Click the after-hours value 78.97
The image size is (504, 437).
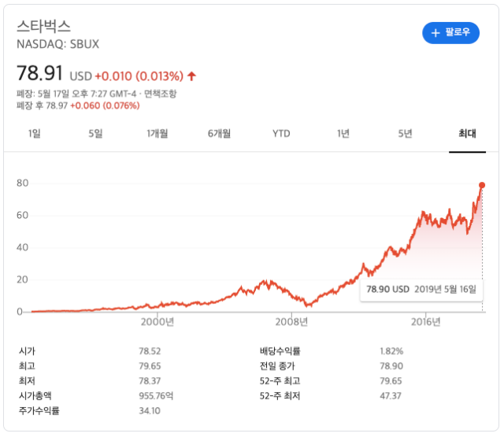pyautogui.click(x=57, y=106)
